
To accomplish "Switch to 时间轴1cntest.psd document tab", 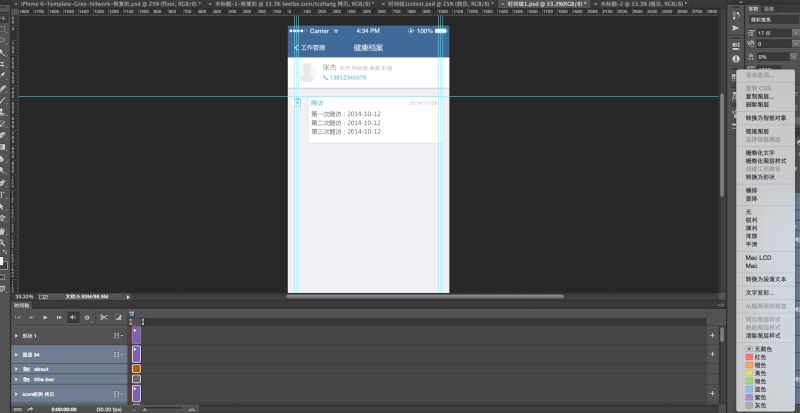I will click(440, 3).
